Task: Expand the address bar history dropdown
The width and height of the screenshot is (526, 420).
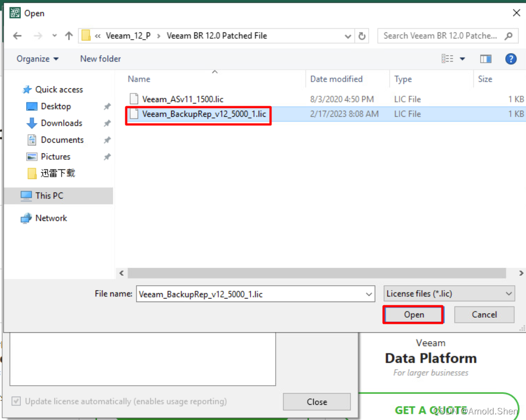Action: coord(348,36)
